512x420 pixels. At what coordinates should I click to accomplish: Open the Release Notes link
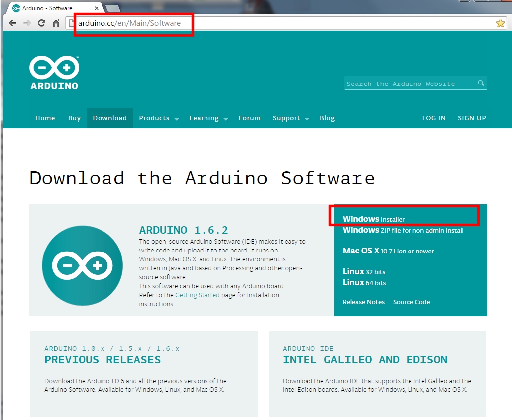[x=363, y=302]
